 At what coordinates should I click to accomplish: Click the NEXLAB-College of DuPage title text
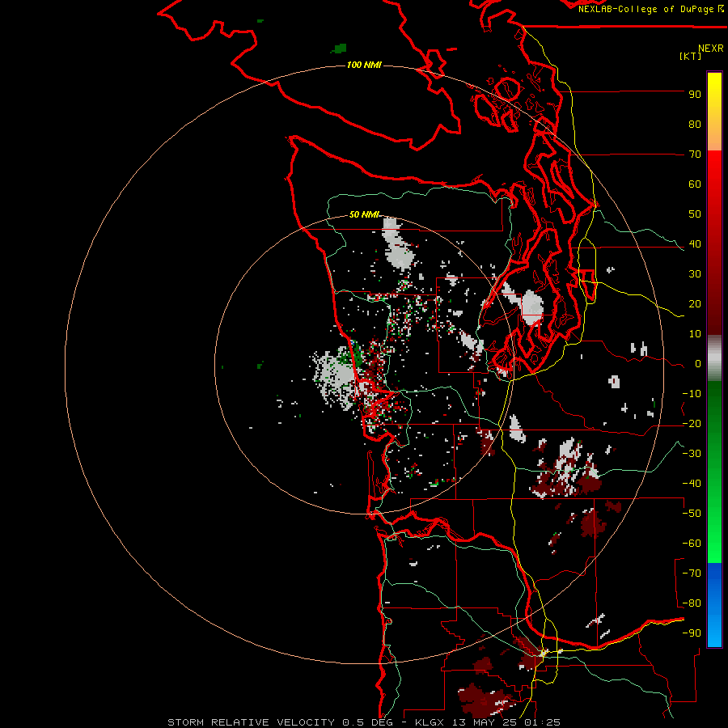pyautogui.click(x=645, y=9)
